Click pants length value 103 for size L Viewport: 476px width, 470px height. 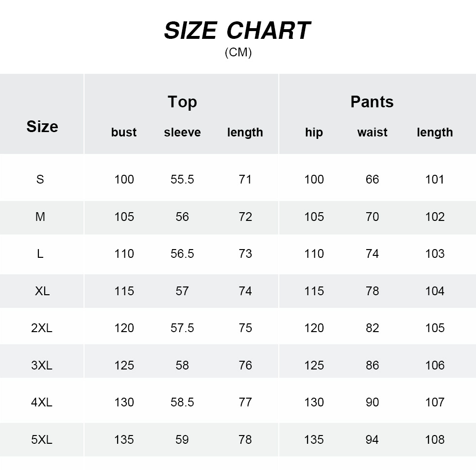coord(435,254)
